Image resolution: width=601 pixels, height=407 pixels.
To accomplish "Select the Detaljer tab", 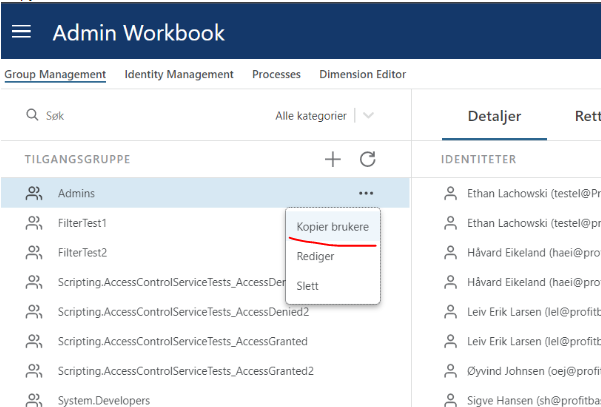I will point(494,117).
